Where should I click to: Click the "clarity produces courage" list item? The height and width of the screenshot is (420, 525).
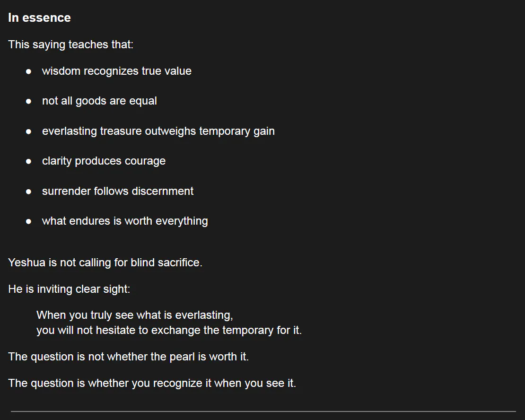click(x=104, y=161)
